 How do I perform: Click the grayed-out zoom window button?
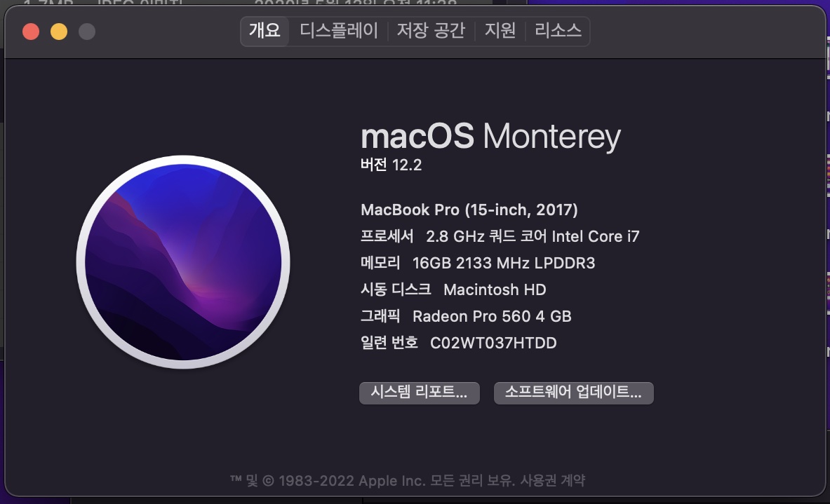tap(86, 32)
